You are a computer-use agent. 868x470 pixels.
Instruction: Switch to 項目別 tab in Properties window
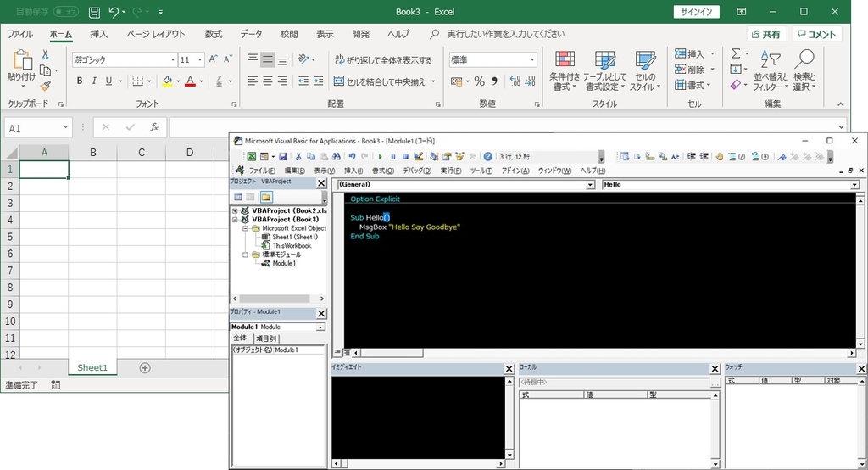coord(266,339)
